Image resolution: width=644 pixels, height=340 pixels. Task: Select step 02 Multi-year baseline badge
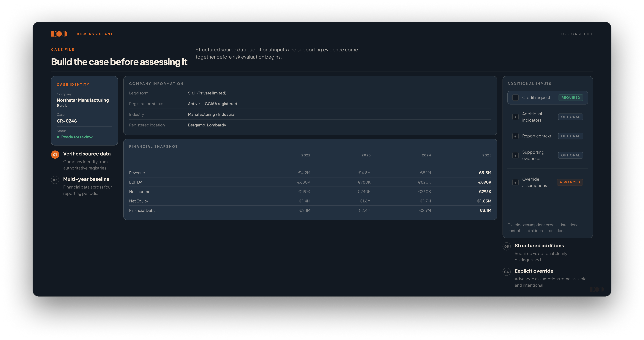tap(55, 180)
